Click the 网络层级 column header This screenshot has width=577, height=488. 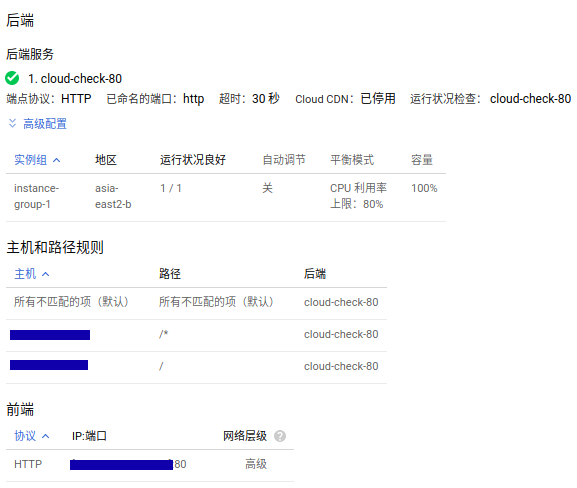click(x=245, y=436)
